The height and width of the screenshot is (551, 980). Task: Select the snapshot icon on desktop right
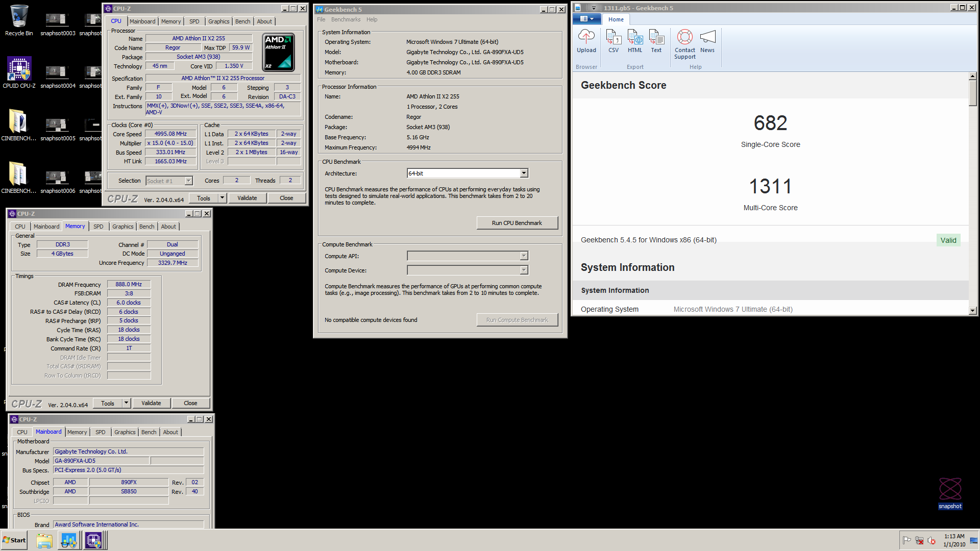click(x=950, y=493)
